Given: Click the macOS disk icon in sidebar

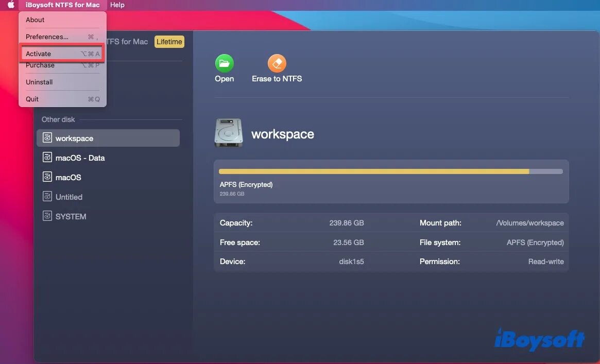Looking at the screenshot, I should pyautogui.click(x=47, y=177).
